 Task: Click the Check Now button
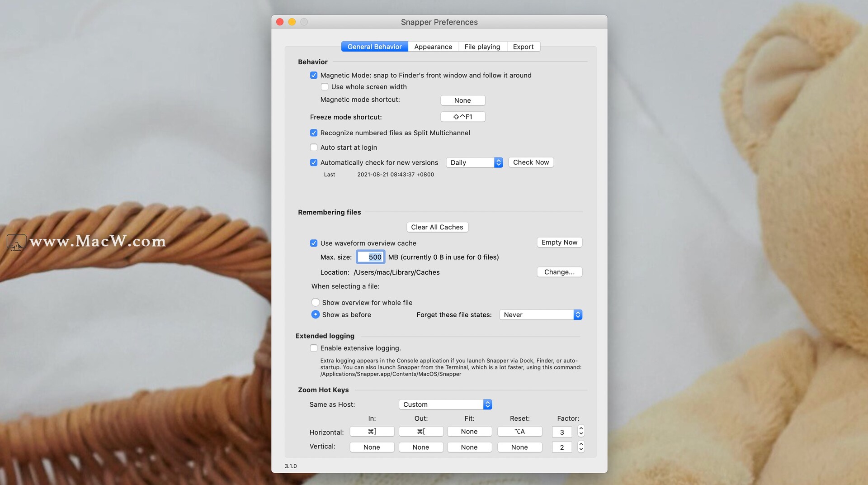531,162
